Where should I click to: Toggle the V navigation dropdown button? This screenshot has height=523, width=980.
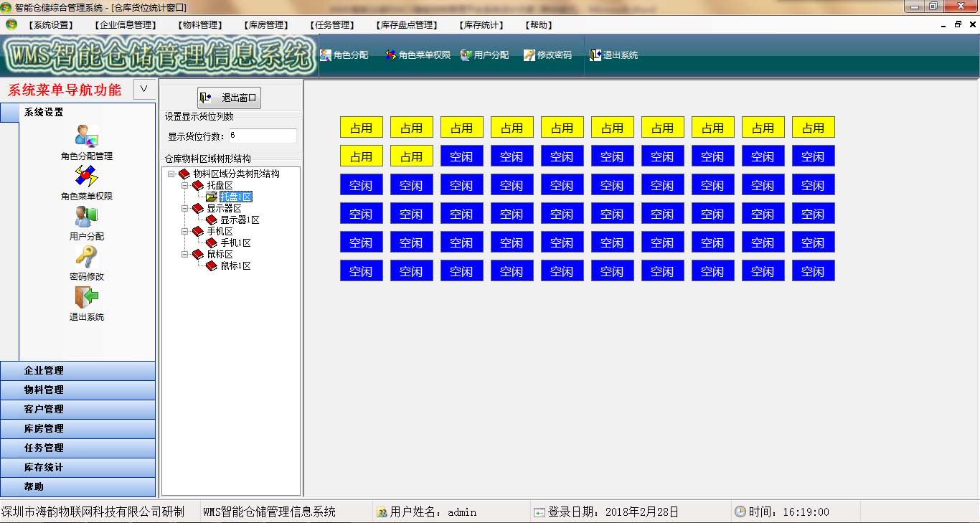pos(144,89)
